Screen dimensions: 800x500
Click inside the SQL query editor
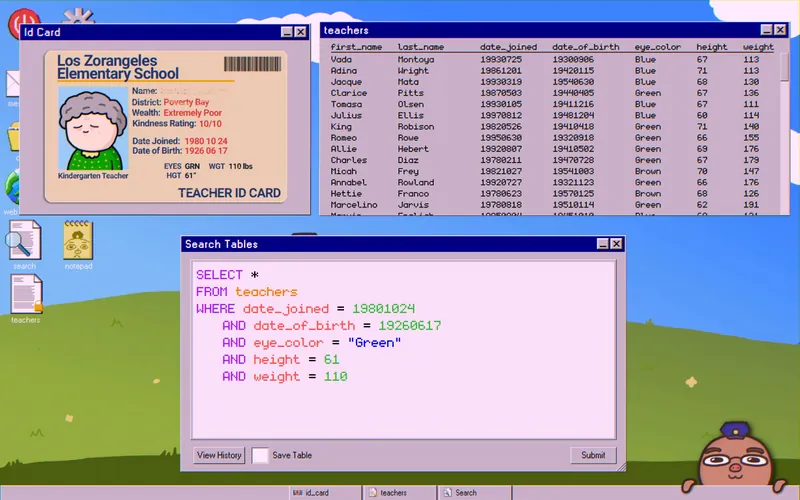(x=403, y=349)
